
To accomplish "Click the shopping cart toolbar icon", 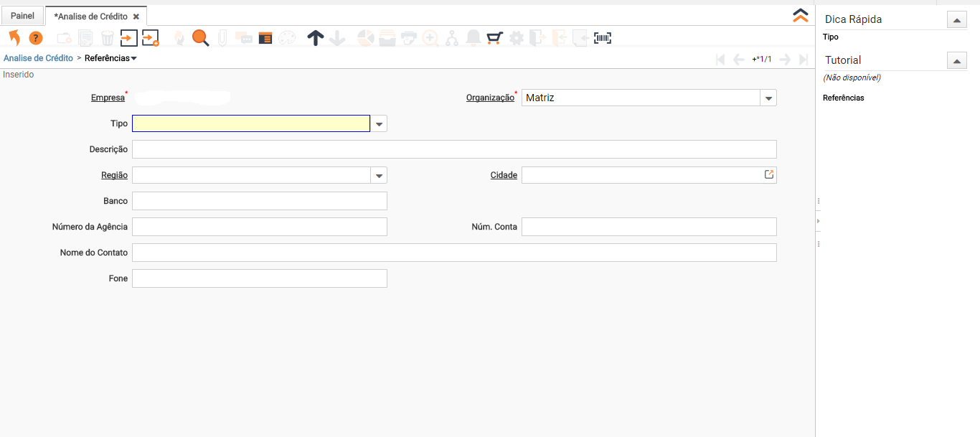I will (x=494, y=38).
